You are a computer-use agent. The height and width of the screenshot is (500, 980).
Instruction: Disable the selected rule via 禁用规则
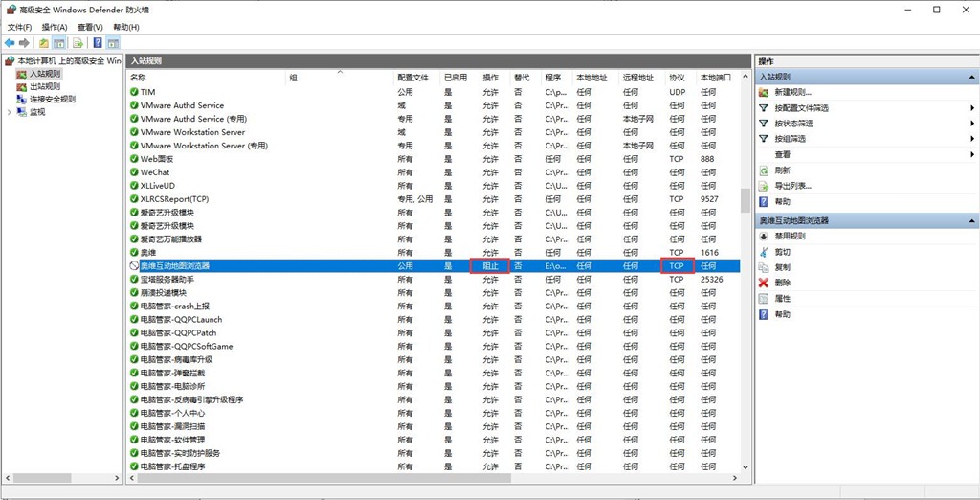pos(790,236)
